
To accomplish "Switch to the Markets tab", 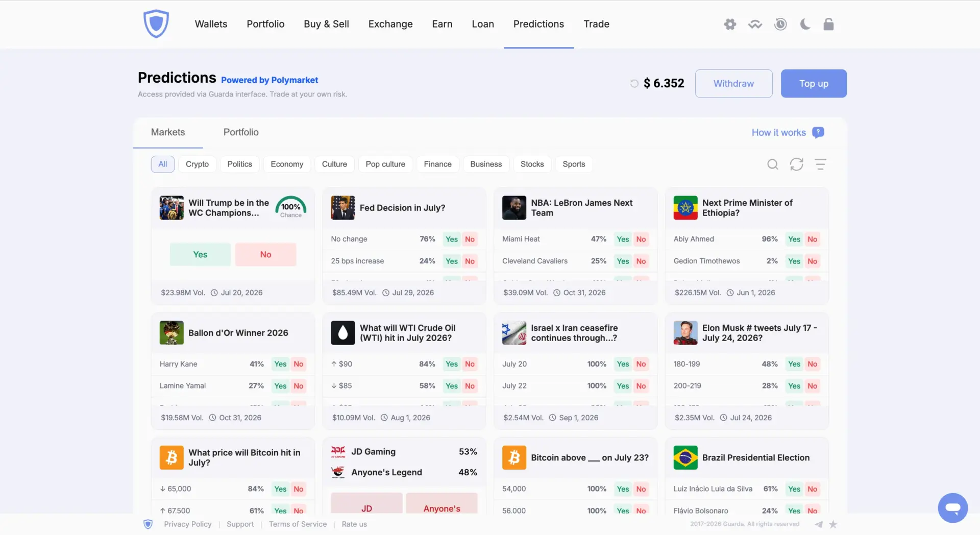I will click(168, 132).
